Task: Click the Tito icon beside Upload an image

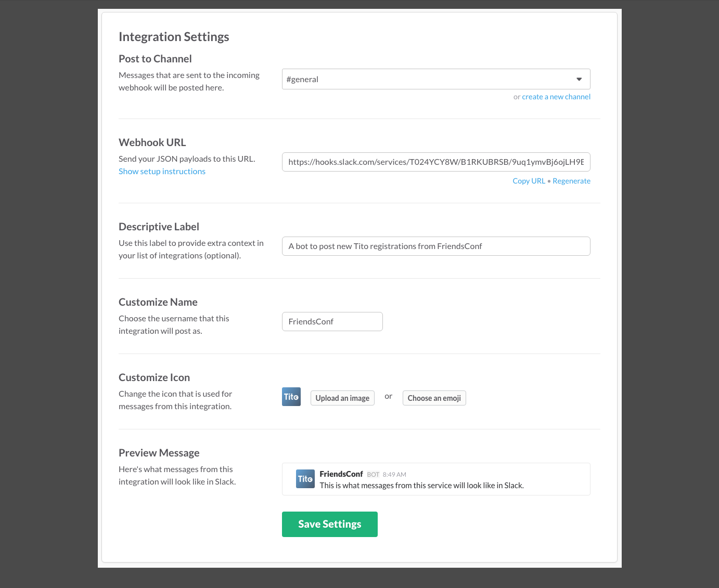Action: [x=291, y=397]
